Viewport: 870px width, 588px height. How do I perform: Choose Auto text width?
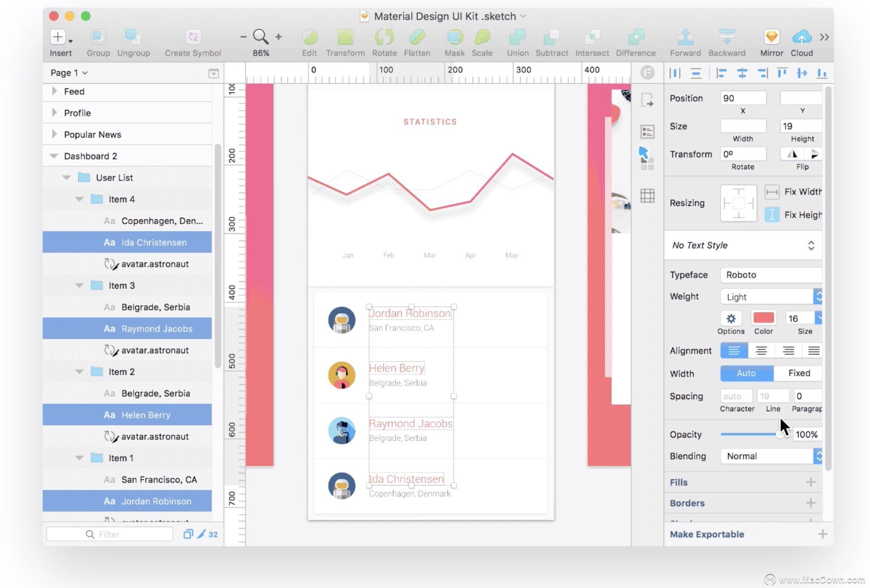pos(746,373)
